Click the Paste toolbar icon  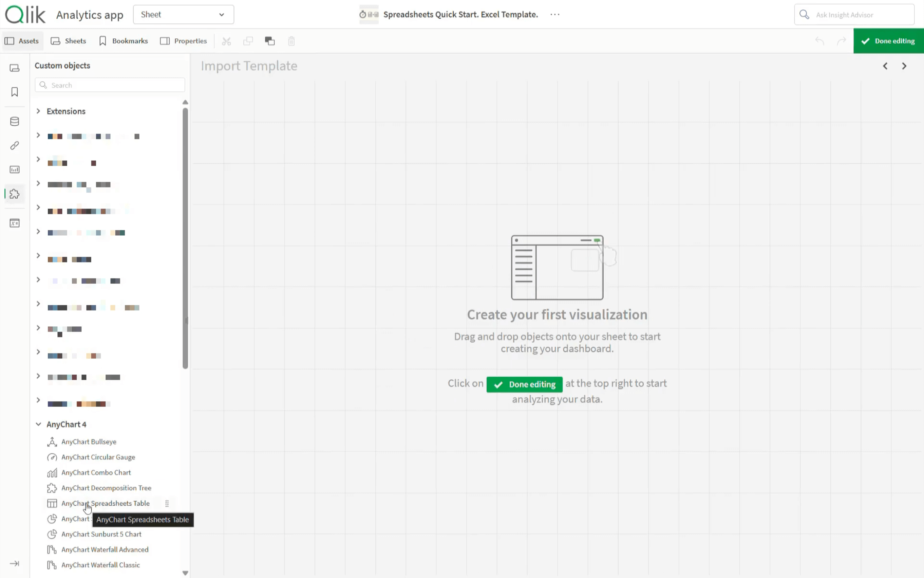click(270, 41)
